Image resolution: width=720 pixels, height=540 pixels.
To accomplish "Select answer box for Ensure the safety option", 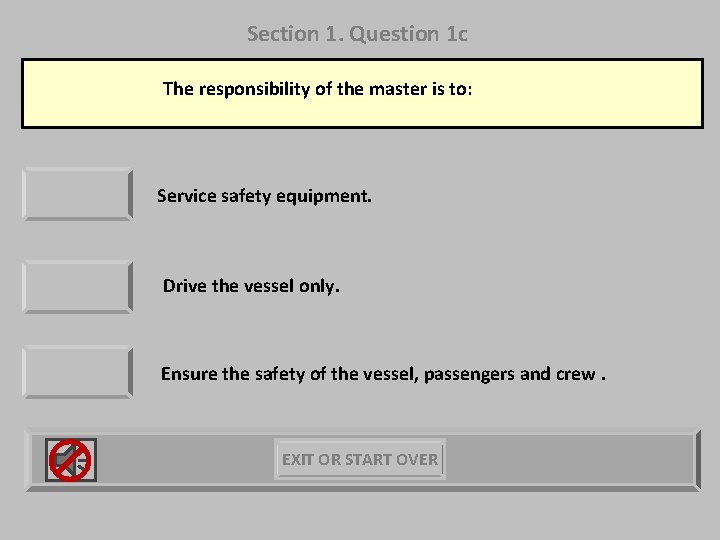I will coord(77,372).
